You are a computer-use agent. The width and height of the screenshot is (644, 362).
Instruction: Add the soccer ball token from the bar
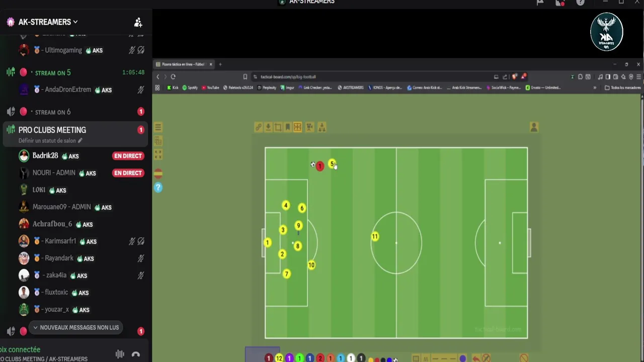click(395, 359)
